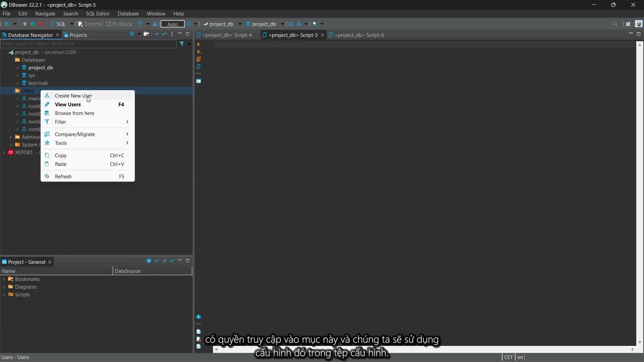
Task: Click Link with Editor icon in Navigator
Action: [164, 34]
